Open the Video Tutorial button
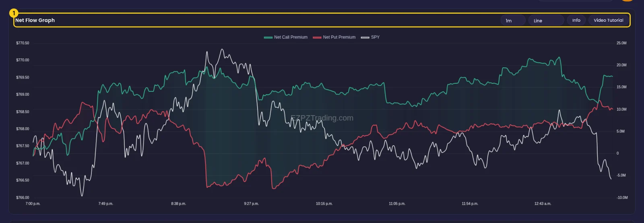Viewport: 644px width, 223px height. [609, 20]
